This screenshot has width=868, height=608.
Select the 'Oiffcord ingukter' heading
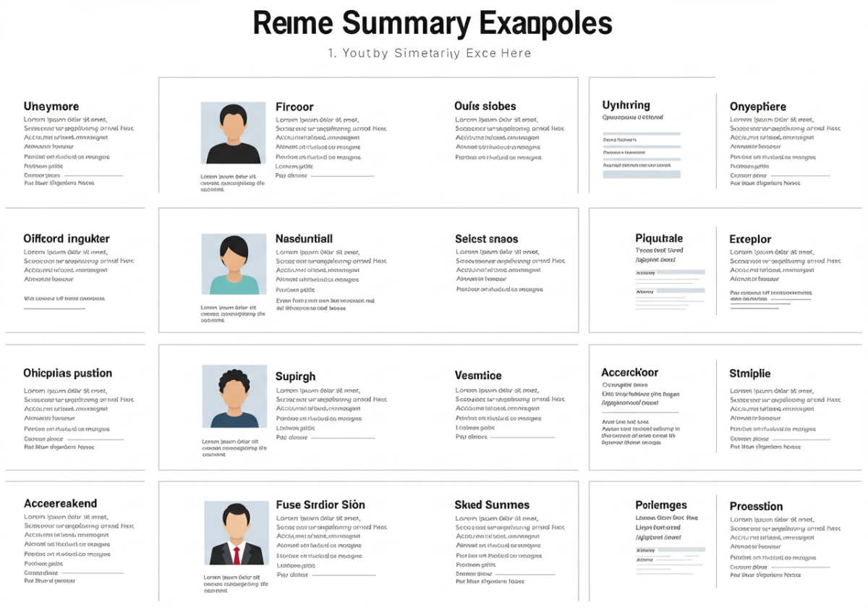point(67,239)
